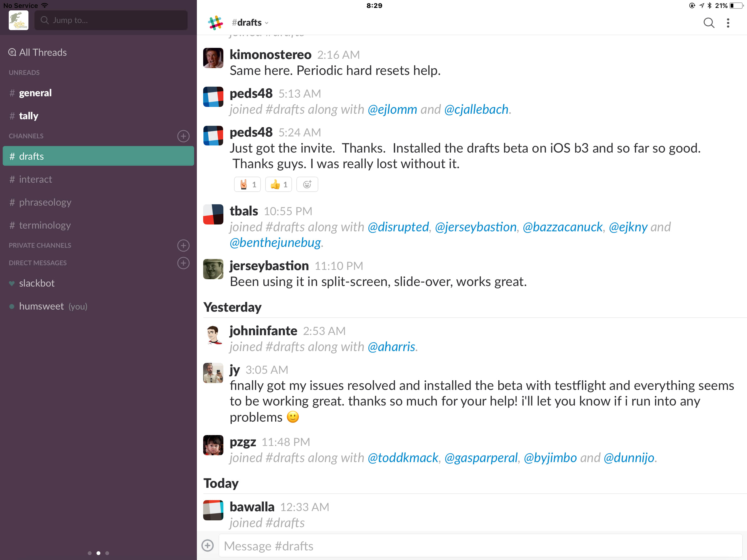Open All Threads view
The image size is (747, 560).
(38, 52)
